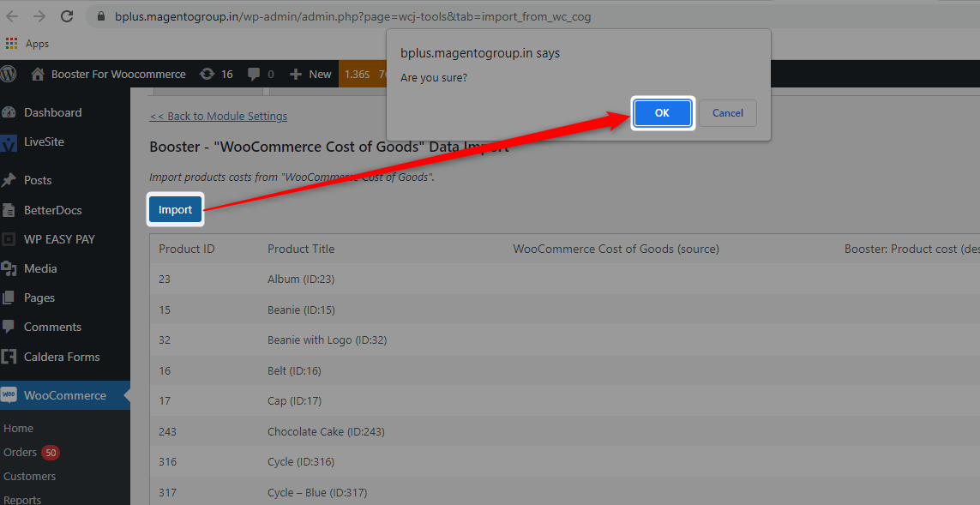Open WooCommerce Orders submenu
The width and height of the screenshot is (980, 505).
(20, 452)
